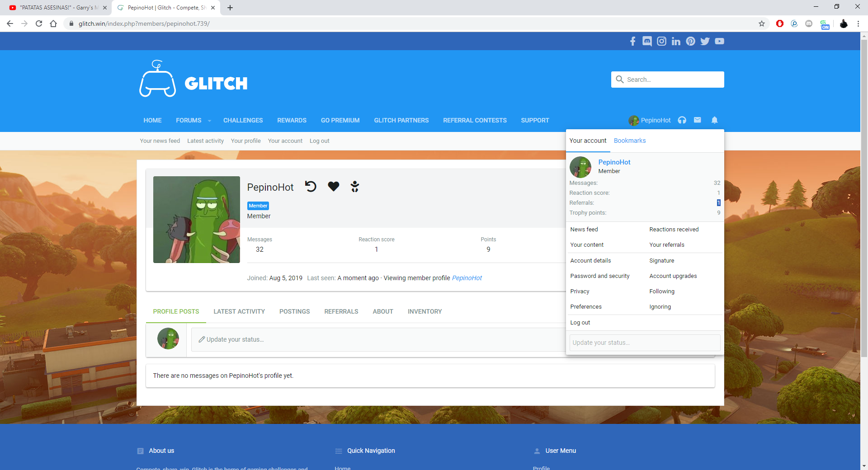Click the YouTube icon in header

click(719, 42)
